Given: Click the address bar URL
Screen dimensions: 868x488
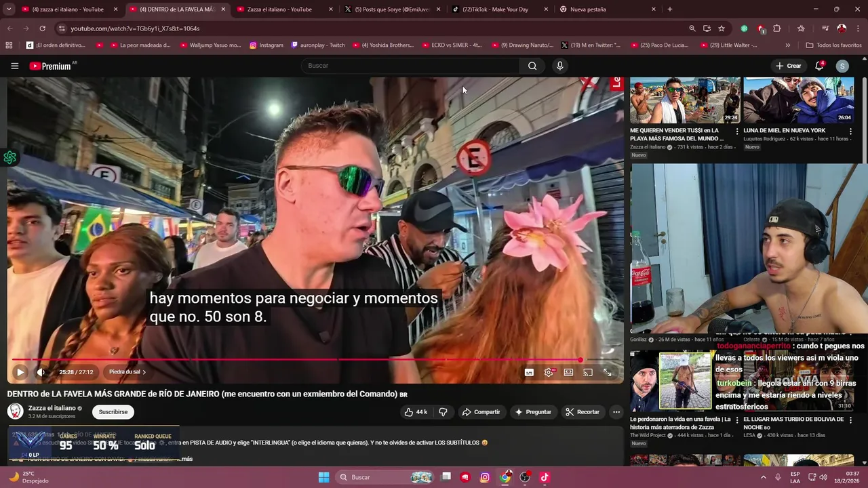Looking at the screenshot, I should click(135, 28).
